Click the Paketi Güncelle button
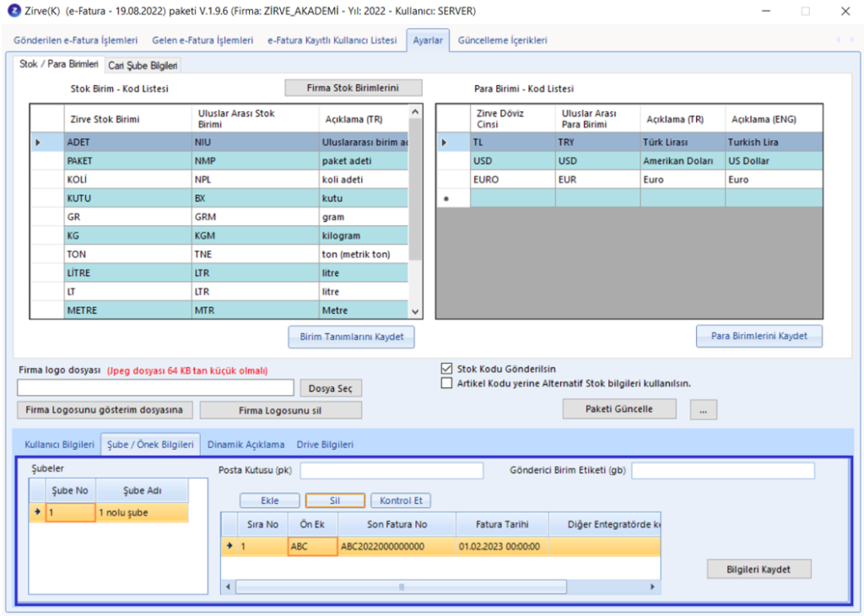Viewport: 864px width, 616px height. click(619, 408)
